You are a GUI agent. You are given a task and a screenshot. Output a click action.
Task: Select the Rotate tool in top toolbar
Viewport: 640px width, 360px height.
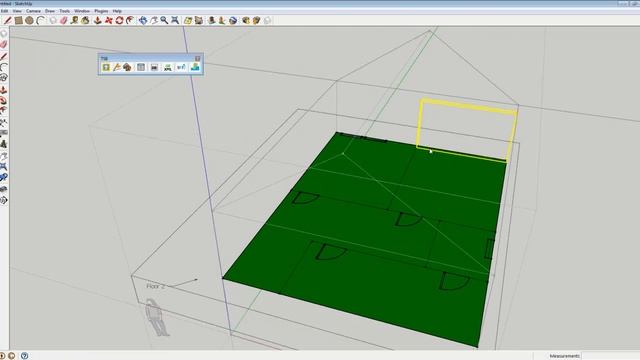[119, 20]
